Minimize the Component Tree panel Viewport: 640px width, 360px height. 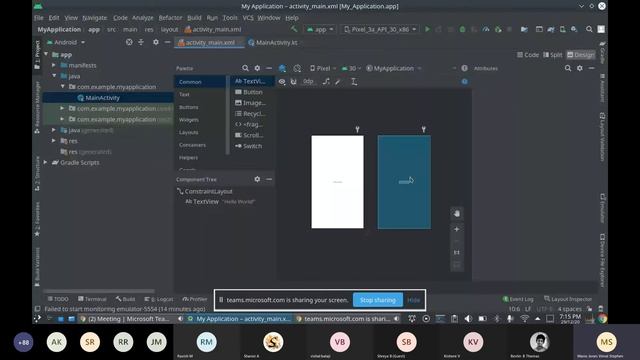tap(269, 179)
